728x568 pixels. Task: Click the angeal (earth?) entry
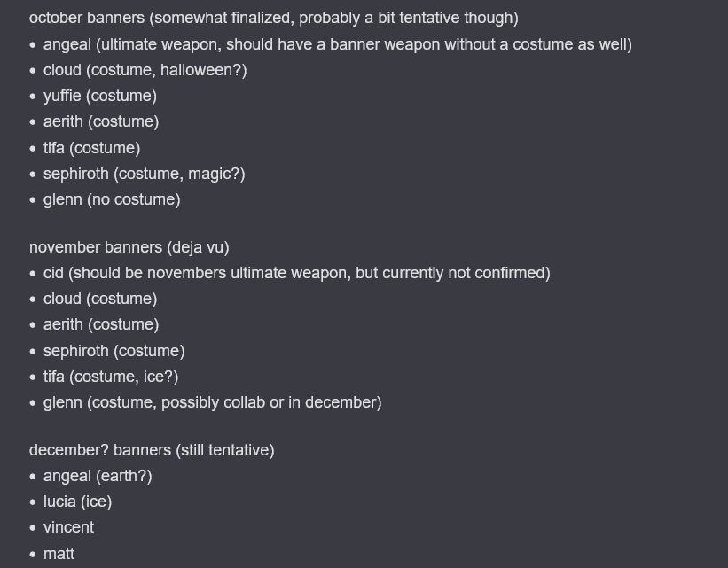point(98,476)
